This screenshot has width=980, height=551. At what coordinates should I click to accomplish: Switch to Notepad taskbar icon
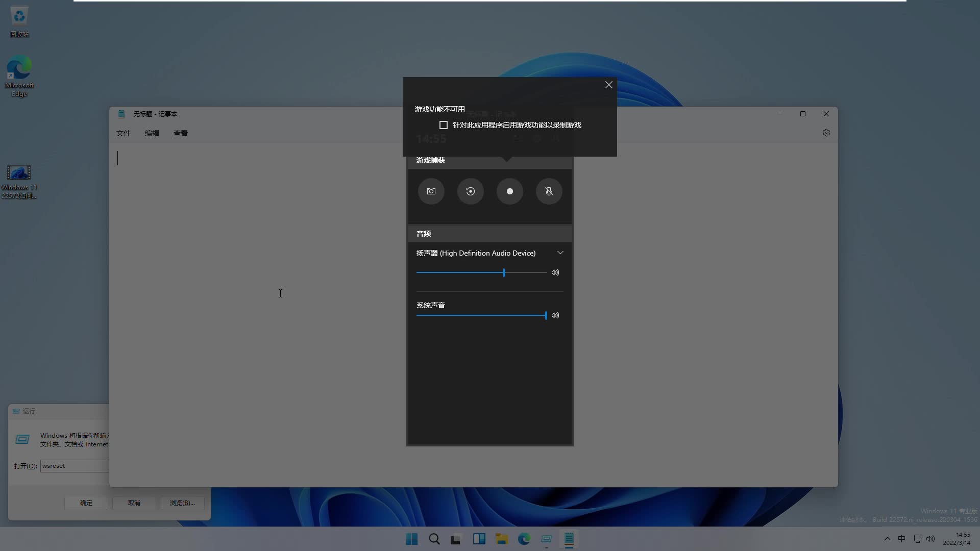coord(569,539)
